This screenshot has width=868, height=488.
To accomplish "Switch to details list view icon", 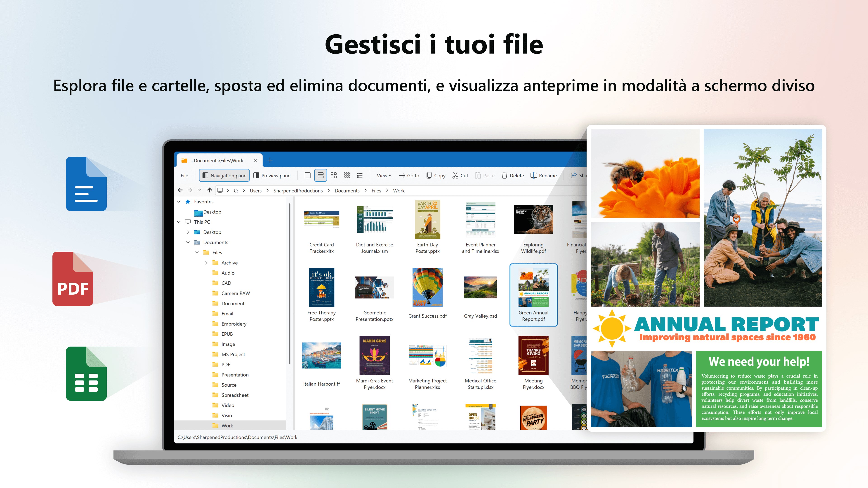I will (360, 176).
